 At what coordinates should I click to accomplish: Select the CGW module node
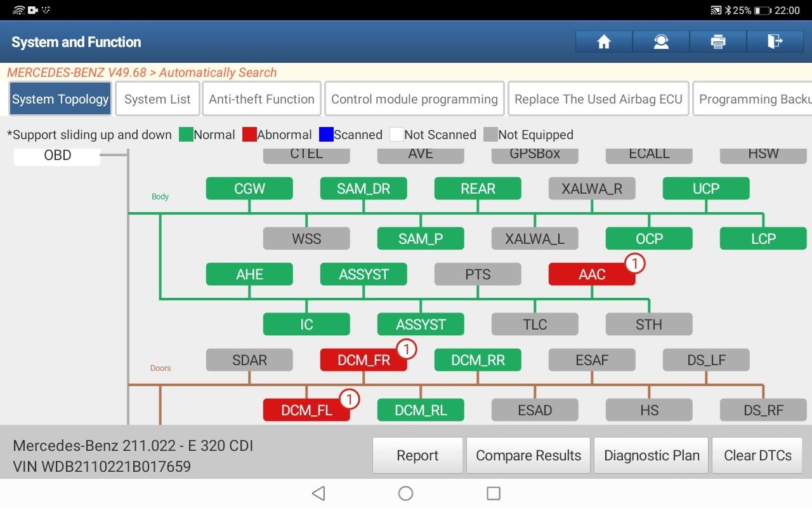tap(249, 189)
